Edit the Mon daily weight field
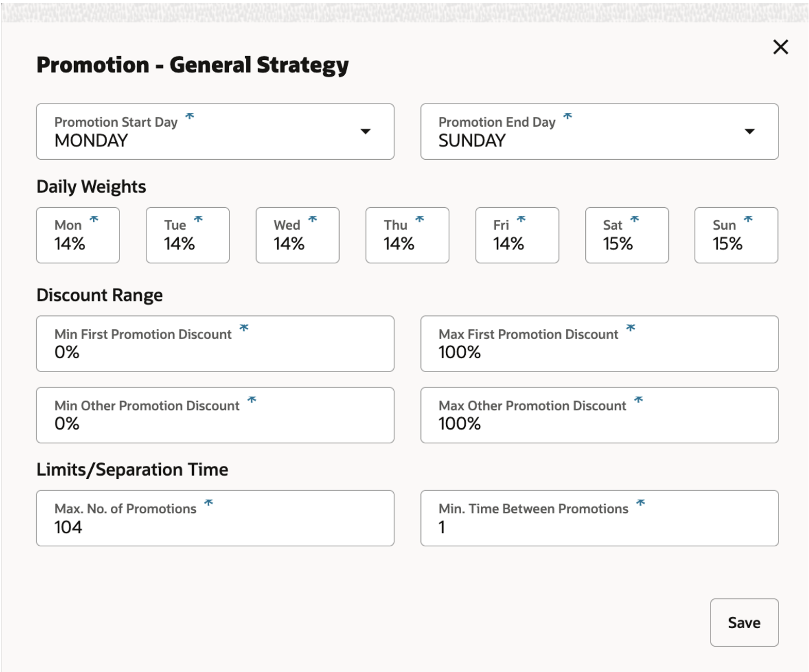Screen dimensions: 809x672 78,235
